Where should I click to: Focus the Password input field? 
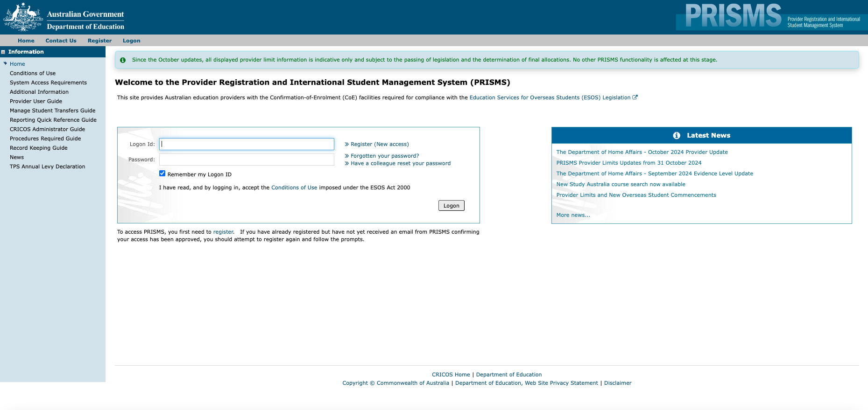(247, 160)
